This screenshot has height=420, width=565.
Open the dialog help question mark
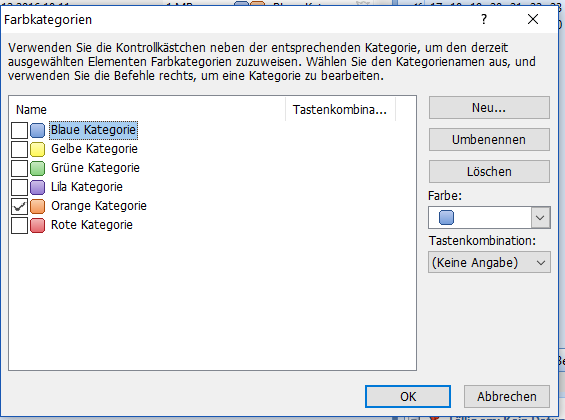click(x=484, y=19)
